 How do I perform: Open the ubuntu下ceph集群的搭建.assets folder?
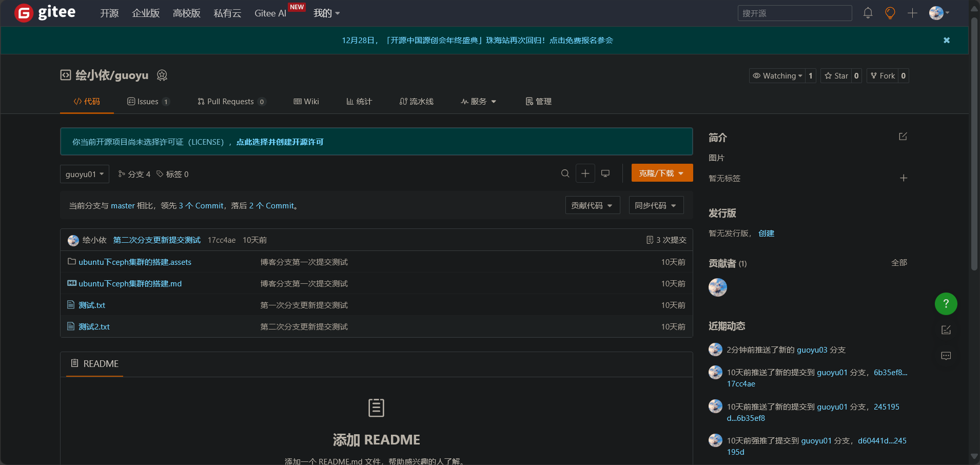tap(135, 262)
